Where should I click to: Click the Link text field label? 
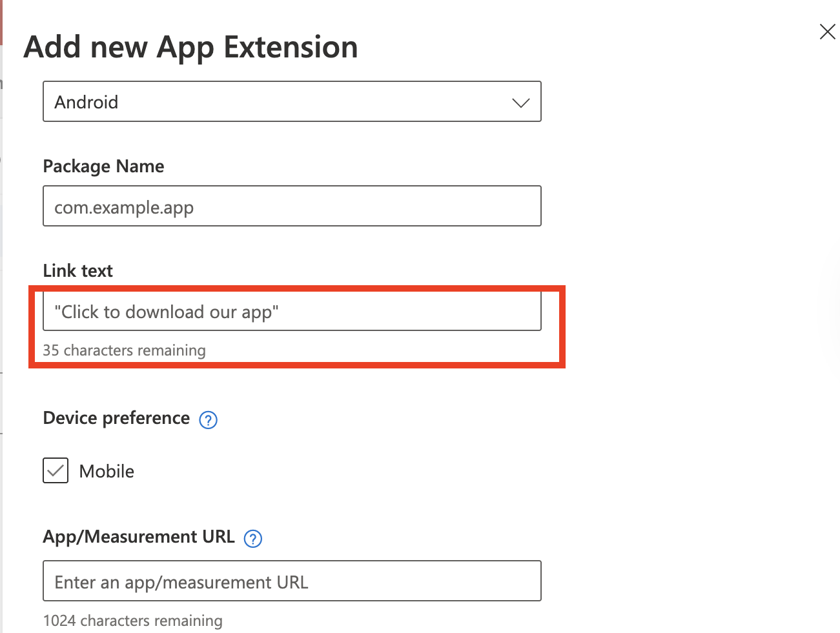77,271
